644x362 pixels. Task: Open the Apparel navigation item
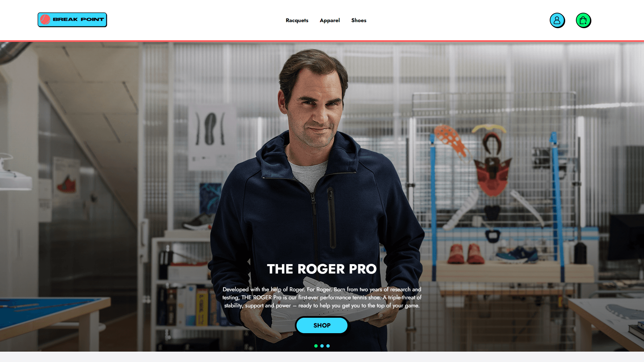coord(330,20)
